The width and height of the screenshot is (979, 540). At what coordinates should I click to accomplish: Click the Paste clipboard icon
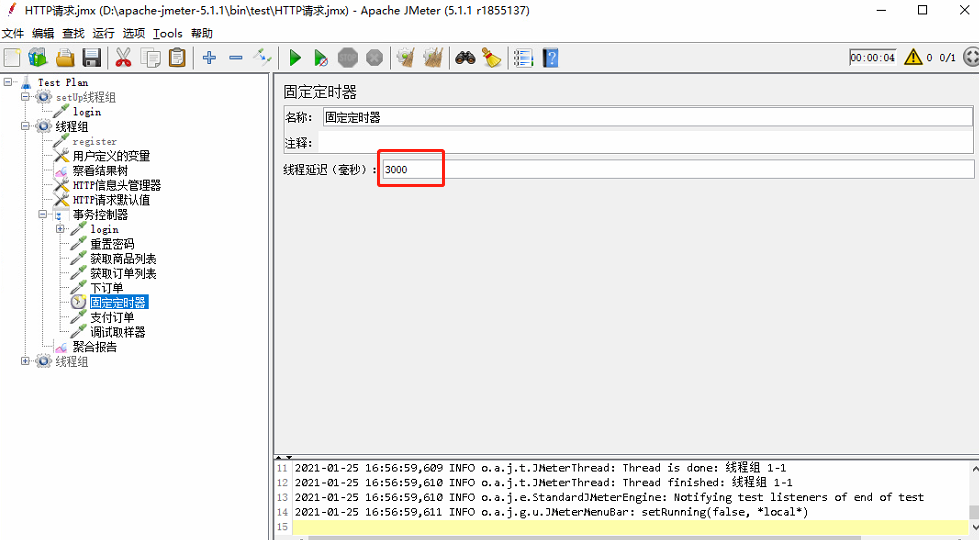[x=177, y=58]
